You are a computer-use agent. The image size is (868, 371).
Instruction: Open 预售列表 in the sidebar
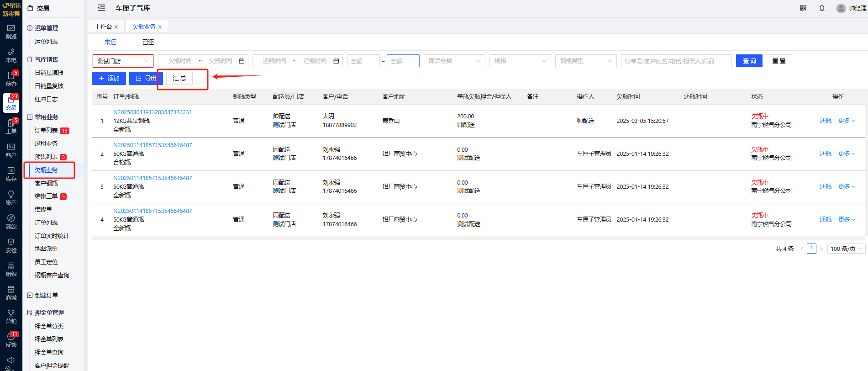pos(46,157)
